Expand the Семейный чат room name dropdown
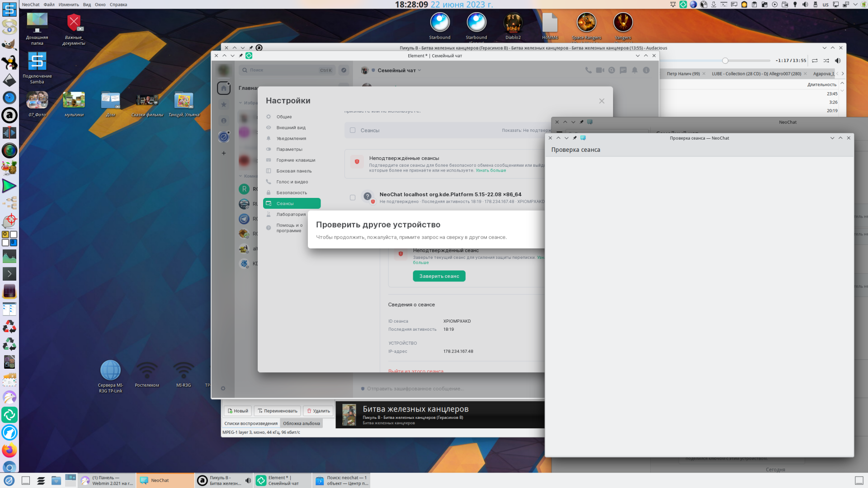The width and height of the screenshot is (868, 488). point(420,70)
